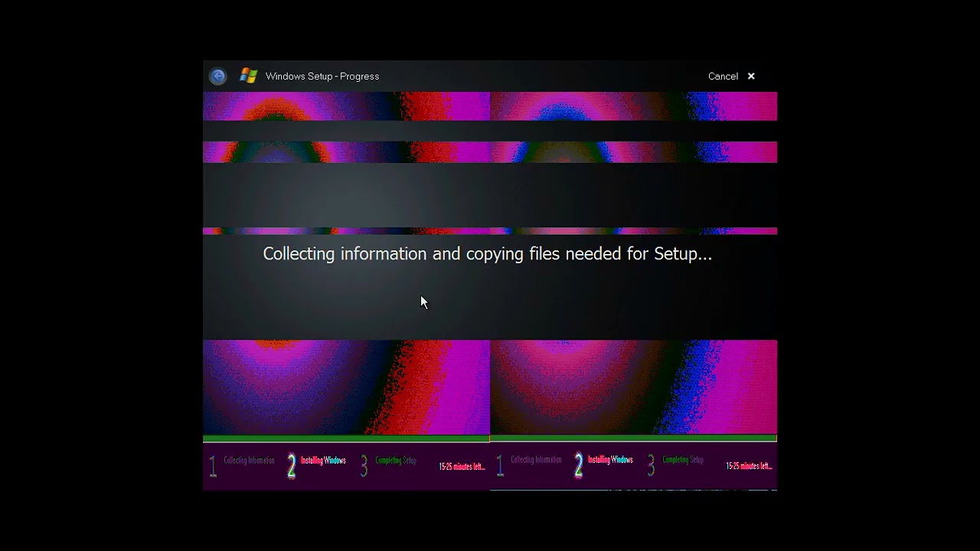Click the green progress bar in the left copy

click(346, 439)
